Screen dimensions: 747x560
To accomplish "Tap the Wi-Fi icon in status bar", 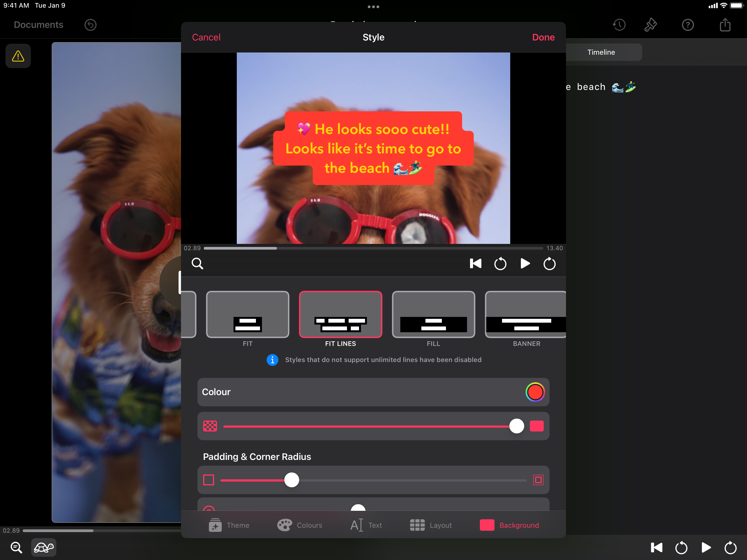I will pos(723,5).
